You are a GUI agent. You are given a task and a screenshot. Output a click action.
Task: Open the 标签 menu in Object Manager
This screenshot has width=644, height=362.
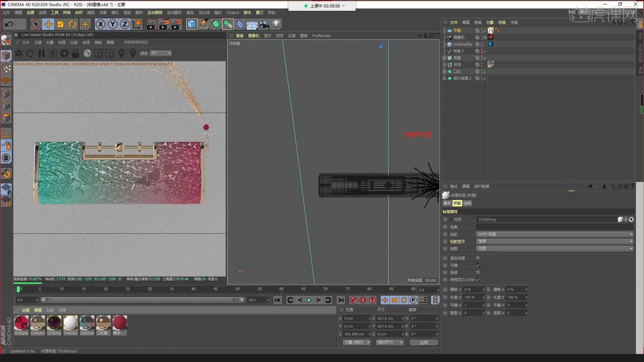502,22
